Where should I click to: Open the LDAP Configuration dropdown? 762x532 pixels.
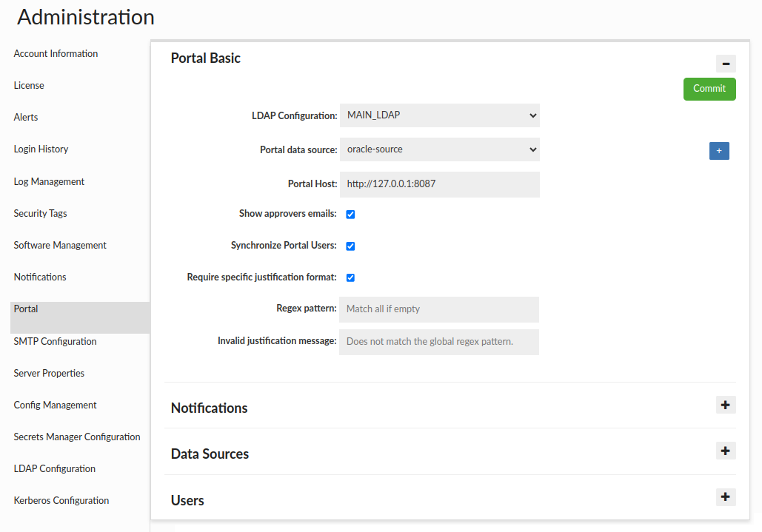tap(439, 115)
